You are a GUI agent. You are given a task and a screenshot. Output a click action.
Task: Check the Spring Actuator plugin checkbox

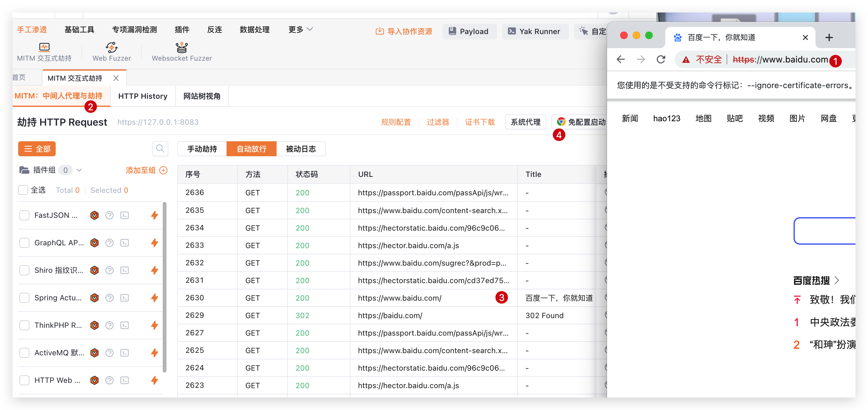[x=24, y=298]
